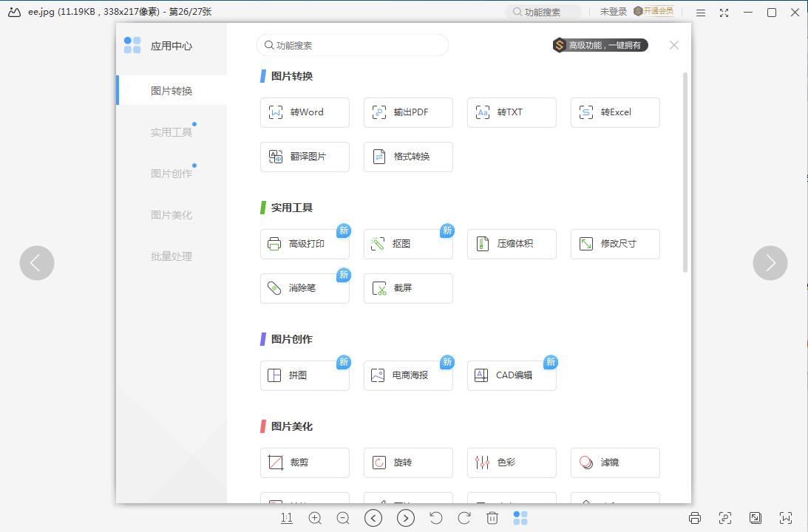
Task: Zoom out with the minus magnifier
Action: 343,518
